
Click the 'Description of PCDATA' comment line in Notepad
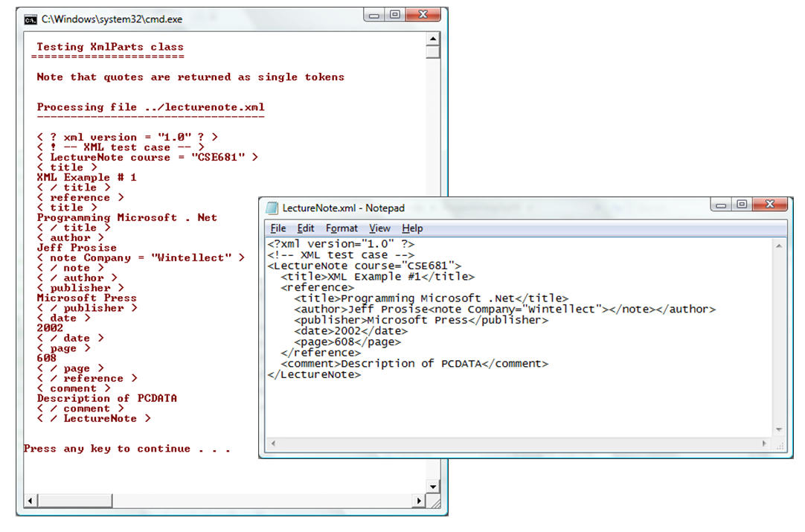coord(415,364)
